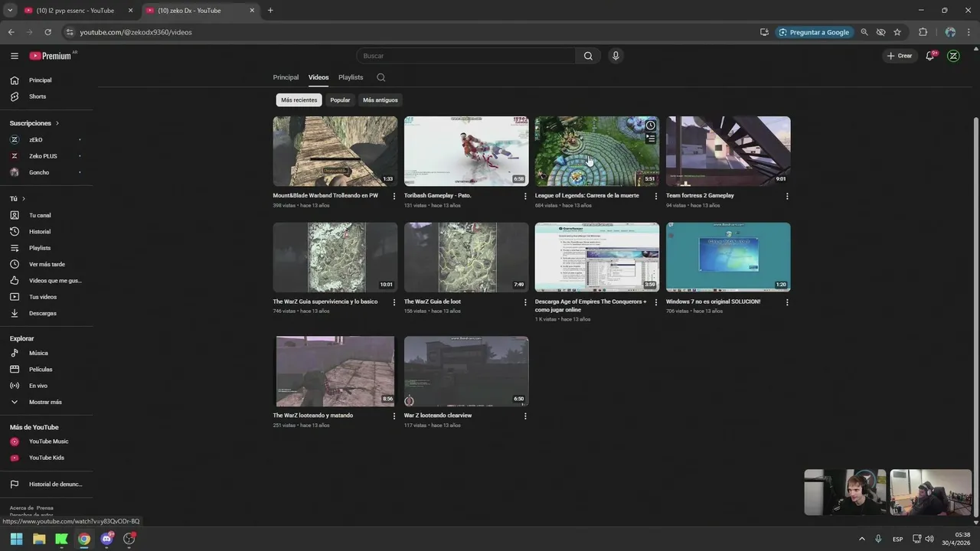Open options for Windows 7 SOLUCION video
980x551 pixels.
pyautogui.click(x=787, y=302)
